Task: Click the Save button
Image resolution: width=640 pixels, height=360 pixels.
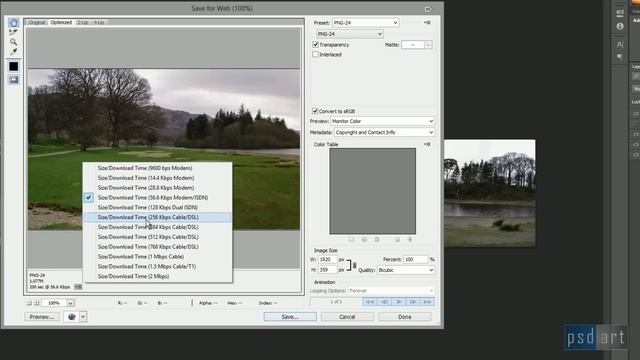Action: point(290,317)
